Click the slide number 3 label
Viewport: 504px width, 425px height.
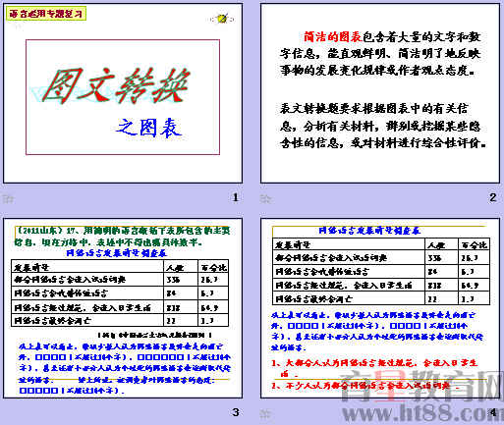(x=236, y=412)
